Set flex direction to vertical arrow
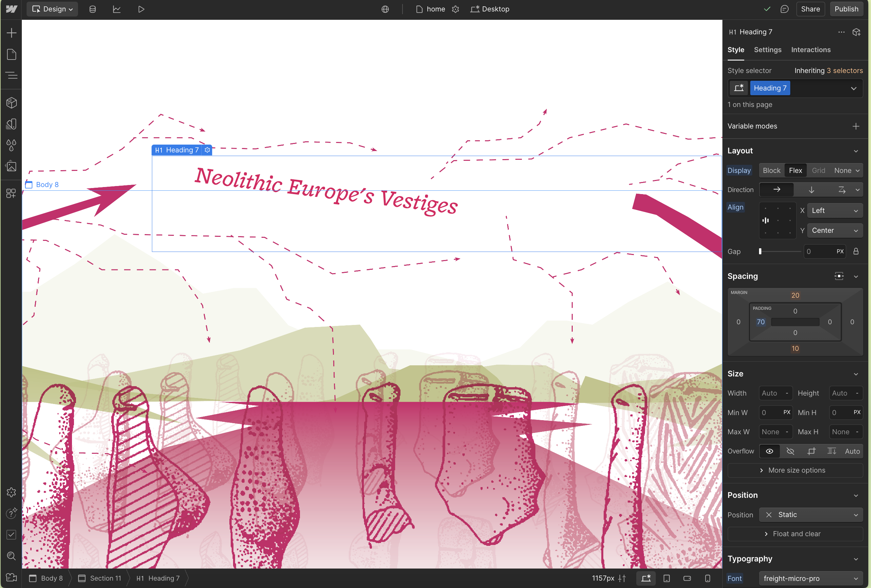 [811, 190]
